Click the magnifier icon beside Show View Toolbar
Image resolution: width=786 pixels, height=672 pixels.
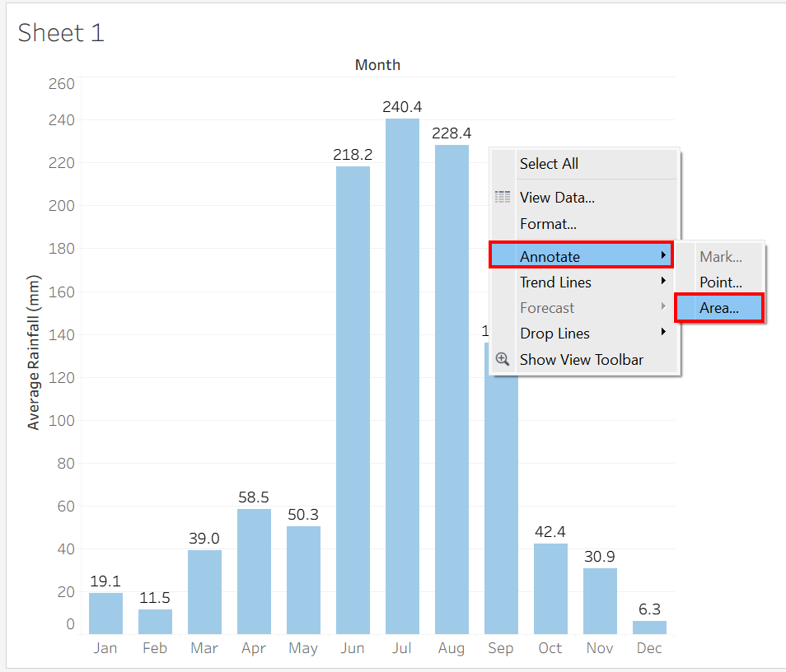point(503,359)
